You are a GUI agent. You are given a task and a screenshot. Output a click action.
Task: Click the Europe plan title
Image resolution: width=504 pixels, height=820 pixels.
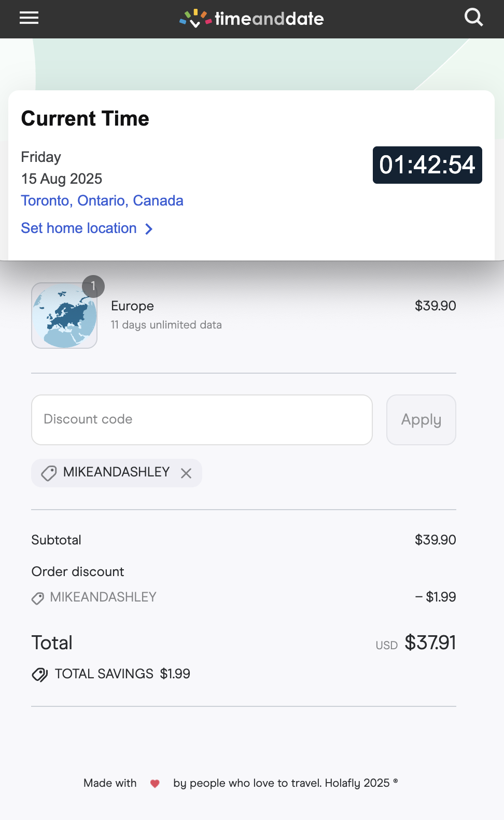point(132,306)
